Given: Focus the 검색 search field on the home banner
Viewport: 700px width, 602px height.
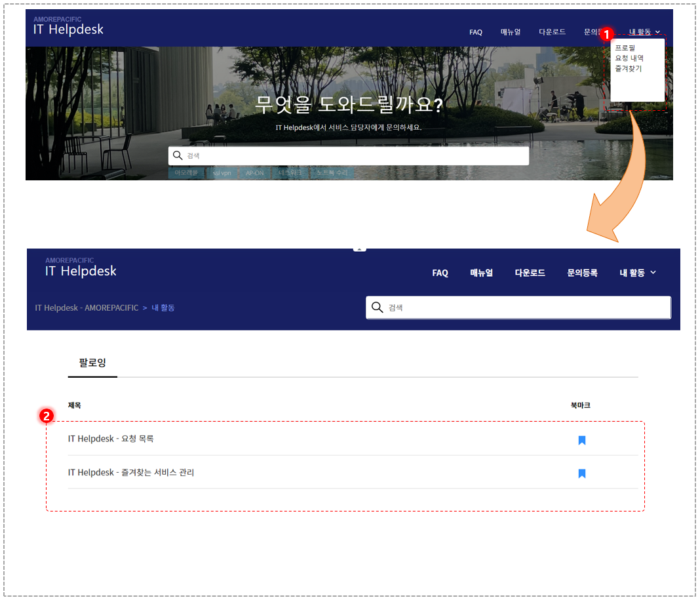Looking at the screenshot, I should [349, 156].
